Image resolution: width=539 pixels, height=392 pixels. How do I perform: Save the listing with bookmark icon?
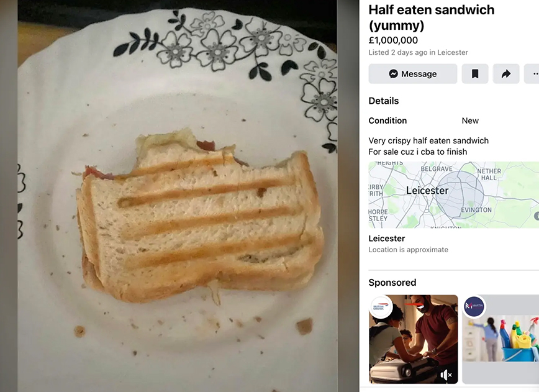coord(475,73)
